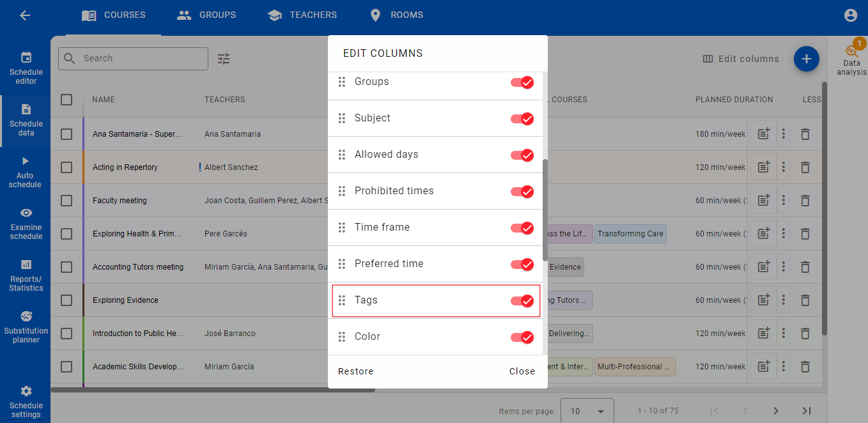The height and width of the screenshot is (423, 868).
Task: Grab drag handle of Color column
Action: [x=342, y=337]
